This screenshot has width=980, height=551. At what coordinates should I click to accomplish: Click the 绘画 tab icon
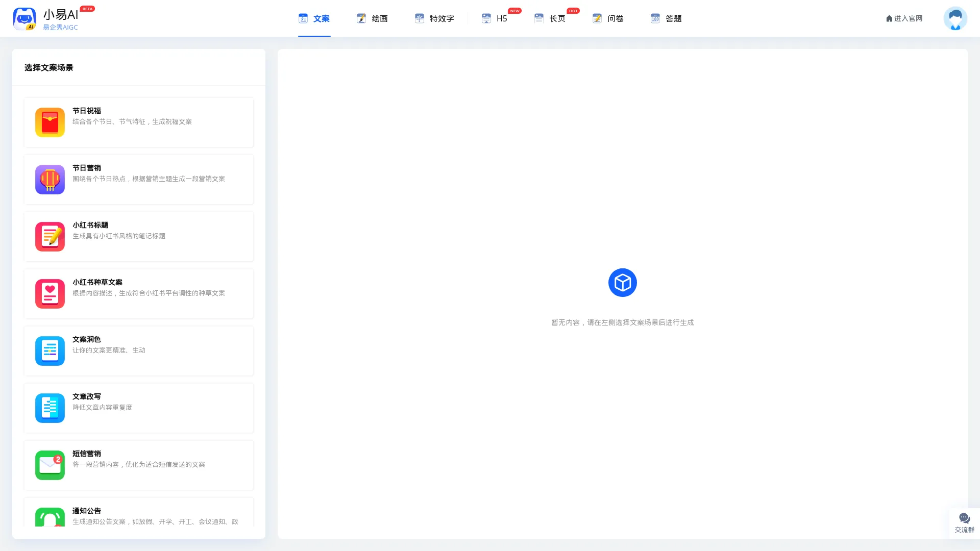pyautogui.click(x=361, y=18)
